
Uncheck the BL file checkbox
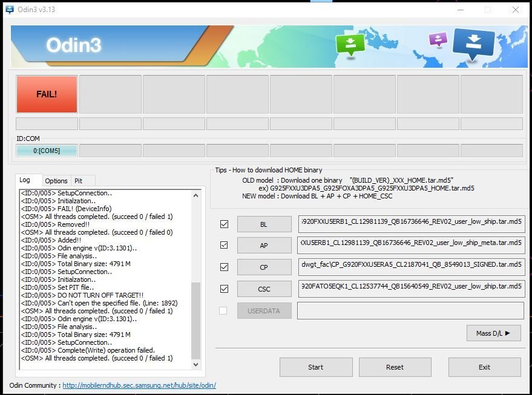[224, 224]
